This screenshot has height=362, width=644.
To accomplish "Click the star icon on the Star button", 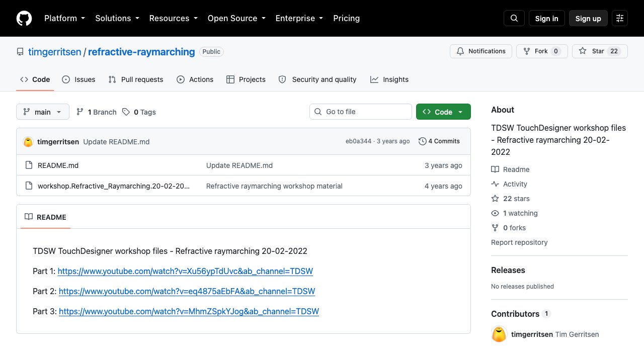I will (x=583, y=51).
